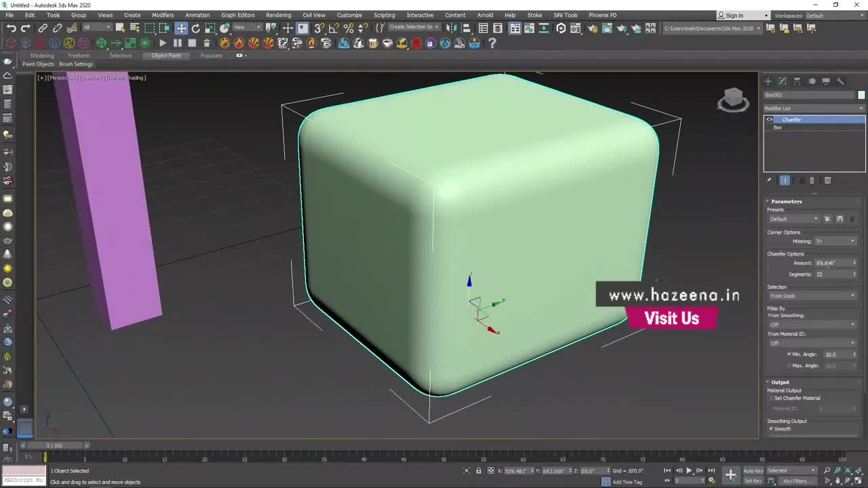
Task: Toggle the Set Key mode button
Action: 753,481
